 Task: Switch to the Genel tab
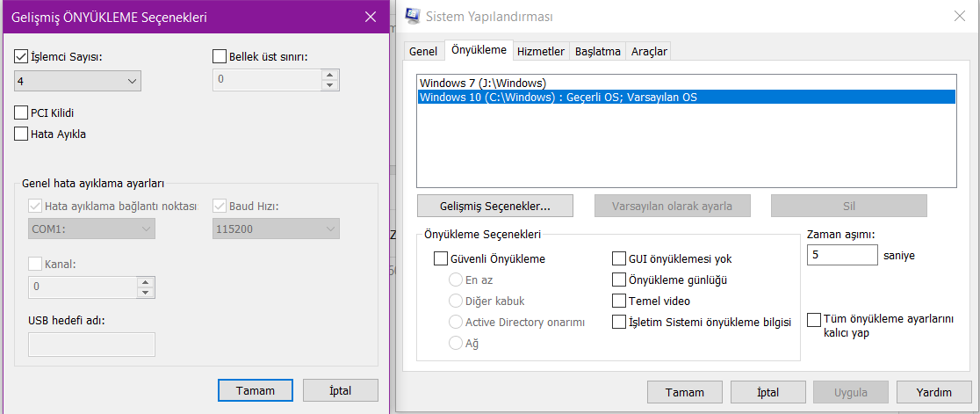[423, 52]
